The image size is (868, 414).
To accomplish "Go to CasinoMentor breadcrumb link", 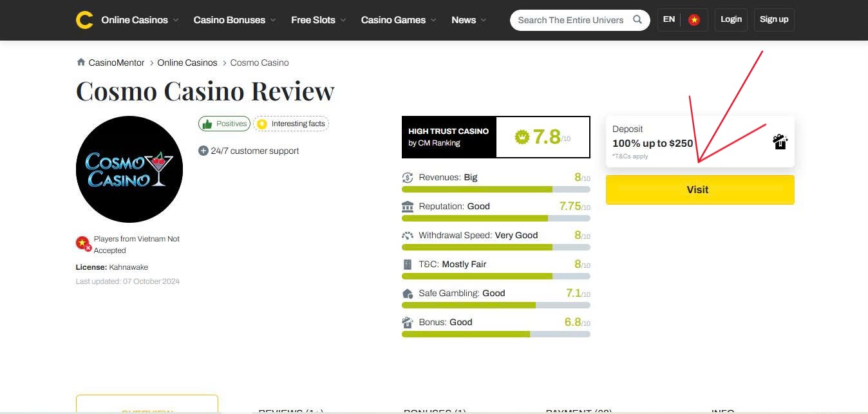I will 116,62.
